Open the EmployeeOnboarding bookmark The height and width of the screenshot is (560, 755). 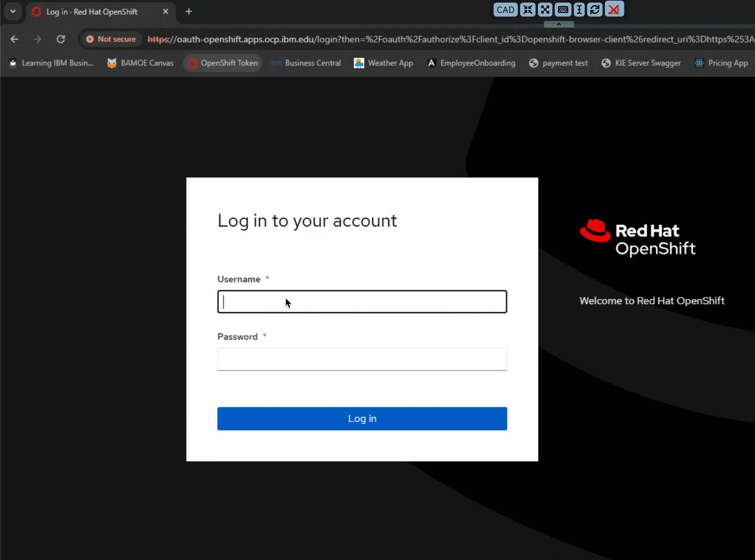pyautogui.click(x=471, y=63)
